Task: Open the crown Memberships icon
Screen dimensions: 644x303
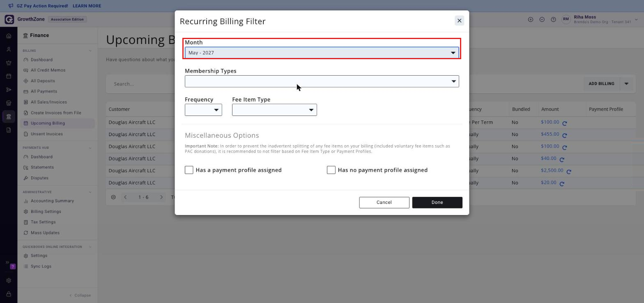Action: tap(9, 63)
